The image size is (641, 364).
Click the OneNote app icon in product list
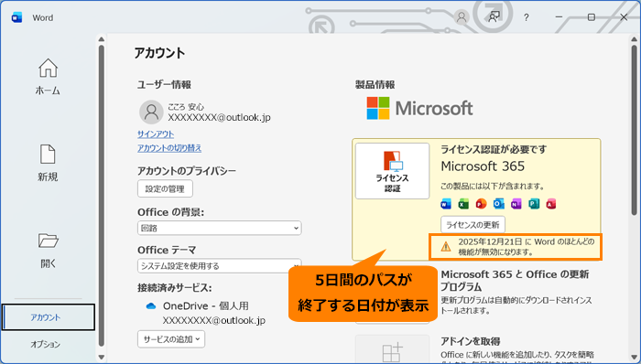click(516, 203)
